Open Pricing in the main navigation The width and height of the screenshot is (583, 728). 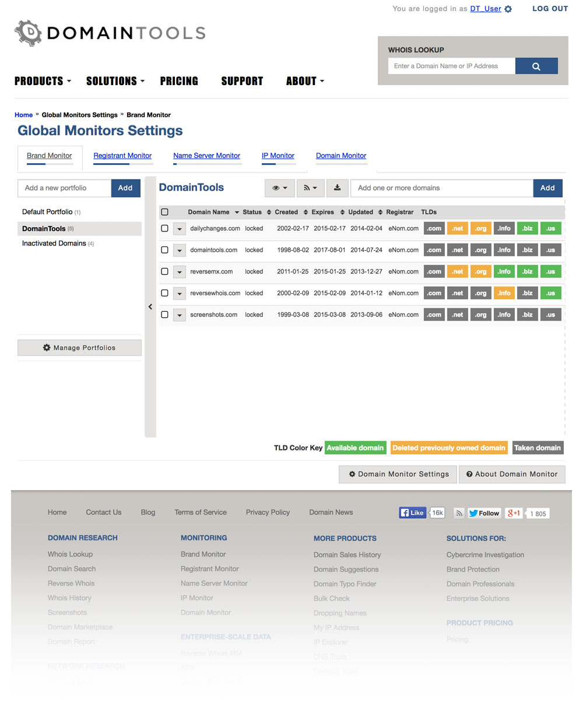[179, 81]
